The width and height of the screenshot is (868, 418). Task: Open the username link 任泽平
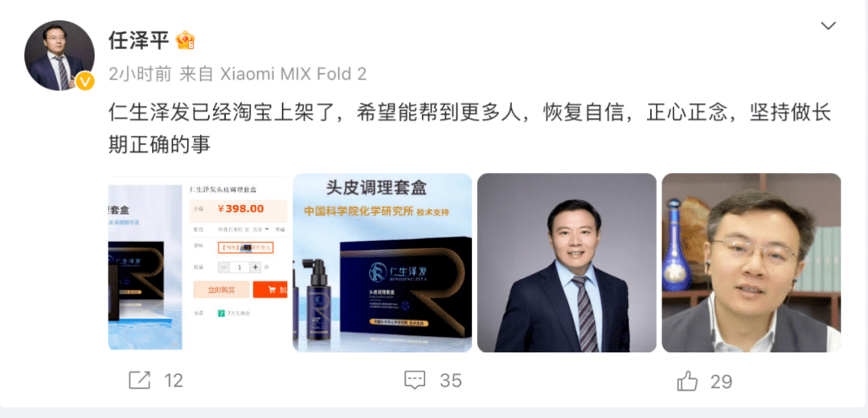pyautogui.click(x=138, y=40)
